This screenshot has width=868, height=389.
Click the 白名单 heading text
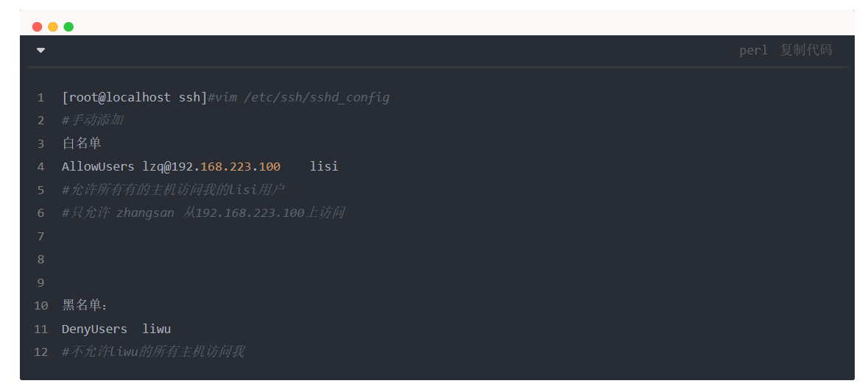coord(82,143)
